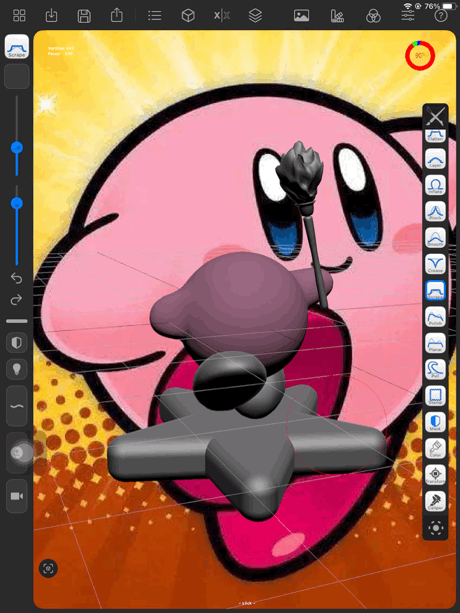Screen dimensions: 460x613
Task: Undo the last action
Action: pyautogui.click(x=16, y=278)
